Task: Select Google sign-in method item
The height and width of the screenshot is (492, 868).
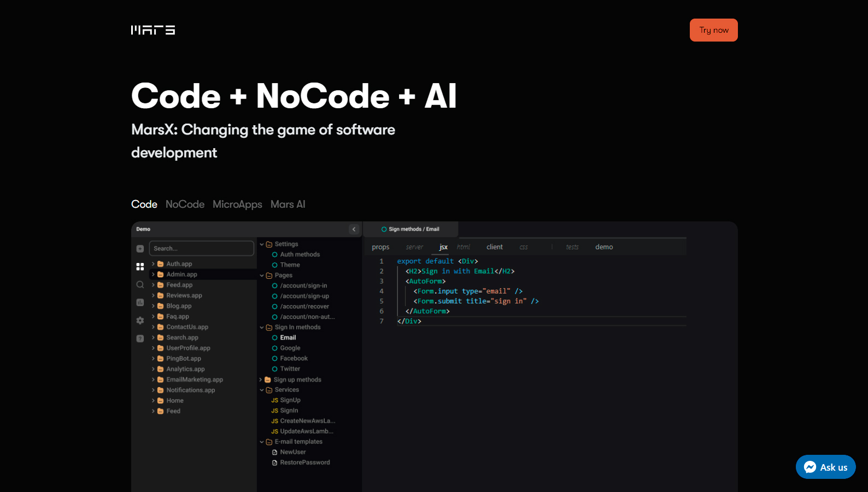Action: [x=290, y=348]
